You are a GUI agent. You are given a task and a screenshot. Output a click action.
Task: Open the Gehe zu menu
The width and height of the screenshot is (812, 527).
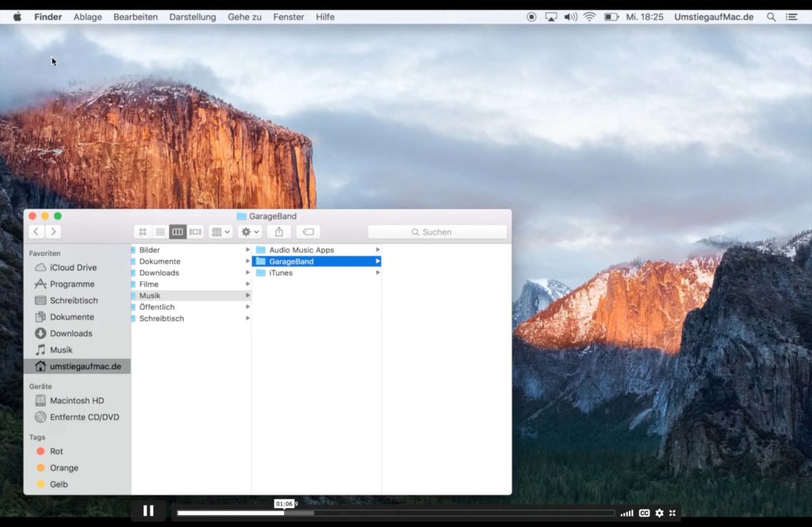tap(244, 17)
